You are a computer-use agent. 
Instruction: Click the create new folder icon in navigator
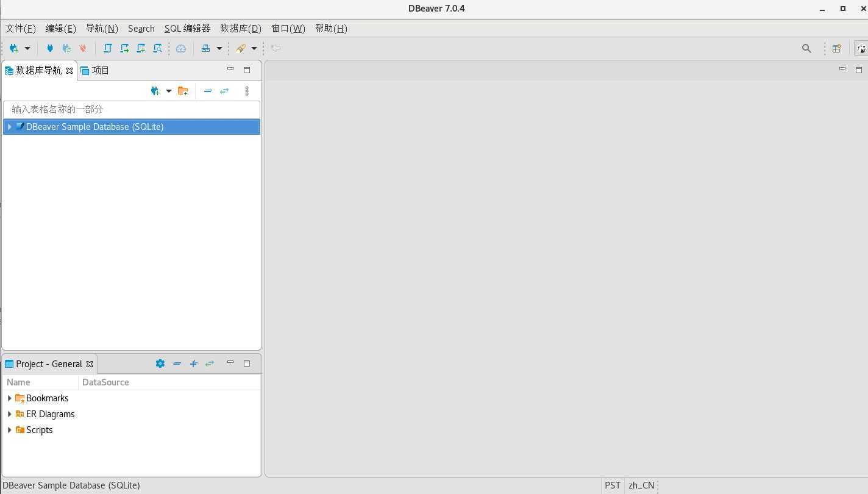183,91
